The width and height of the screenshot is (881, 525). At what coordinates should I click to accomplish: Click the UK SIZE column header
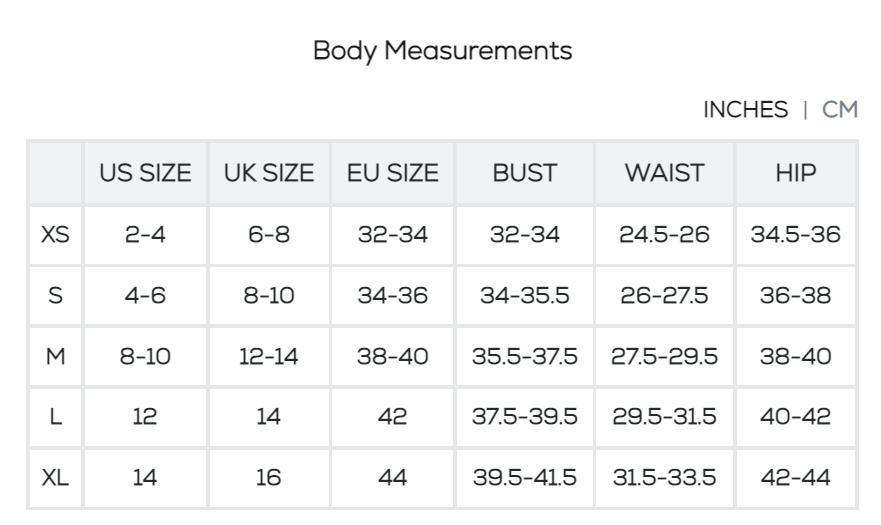269,174
